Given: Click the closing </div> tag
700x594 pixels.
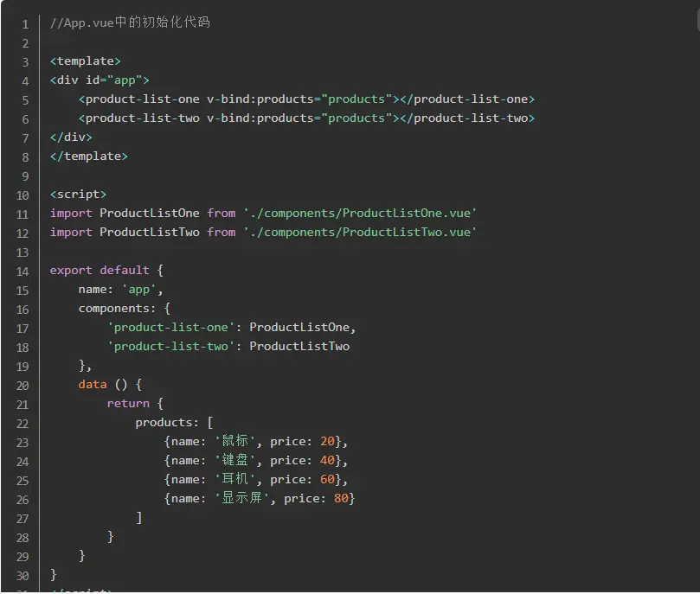Looking at the screenshot, I should tap(71, 137).
